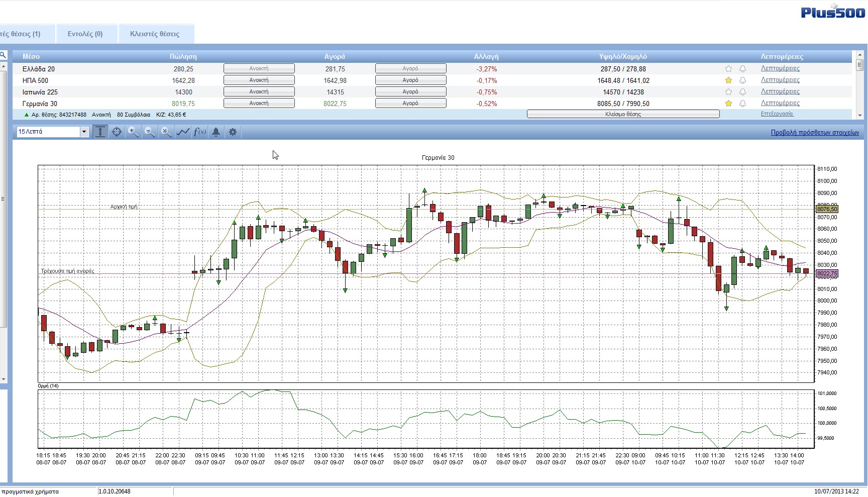Screen dimensions: 868x497
Task: Select the Ιαπωνία 225 instrument name
Action: (40, 92)
